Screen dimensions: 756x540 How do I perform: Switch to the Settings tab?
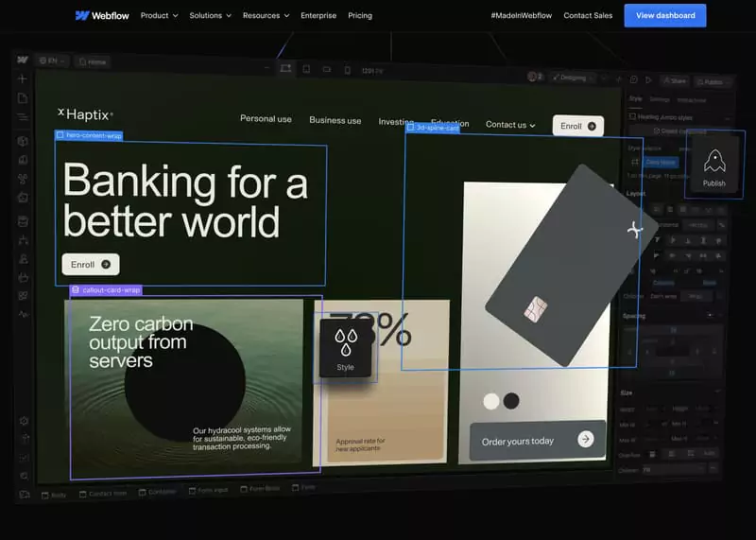click(660, 99)
